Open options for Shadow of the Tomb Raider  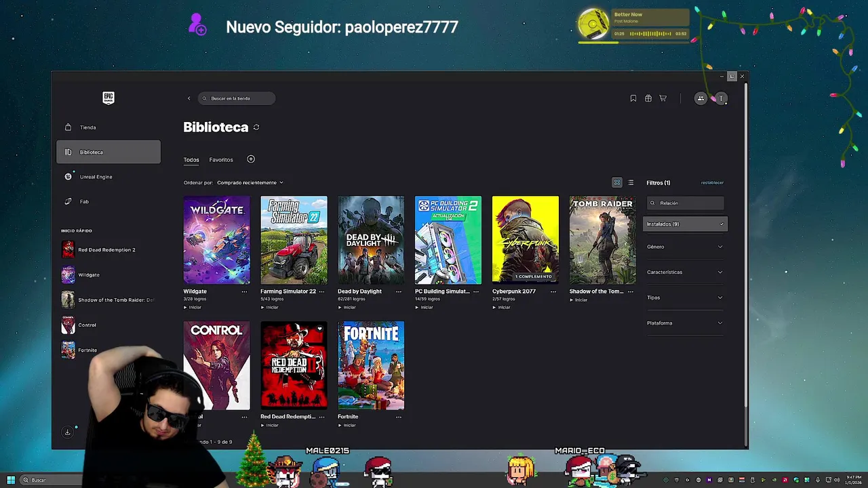click(x=631, y=291)
